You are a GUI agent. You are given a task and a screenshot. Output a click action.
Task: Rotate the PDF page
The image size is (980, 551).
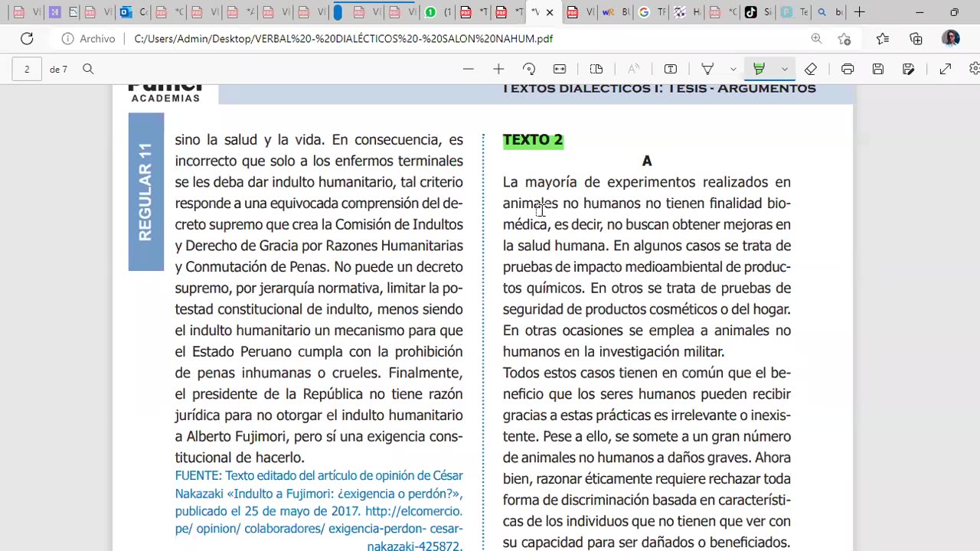[529, 69]
